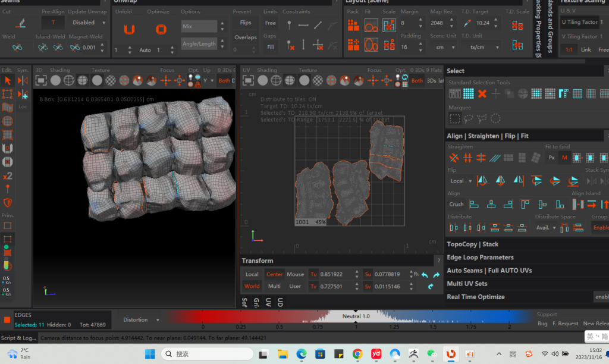Select the circle marquee tool
Viewport: 609px width, 364px height.
pyautogui.click(x=495, y=118)
